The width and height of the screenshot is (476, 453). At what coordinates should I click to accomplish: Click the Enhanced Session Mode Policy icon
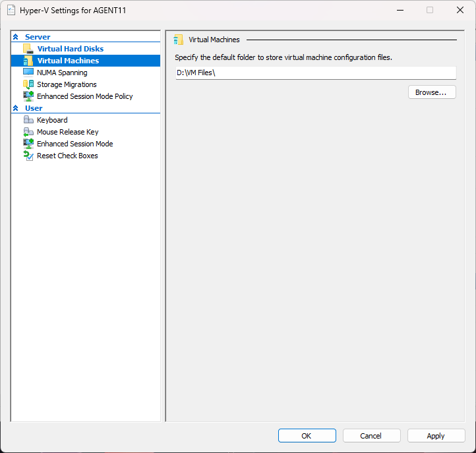tap(28, 96)
